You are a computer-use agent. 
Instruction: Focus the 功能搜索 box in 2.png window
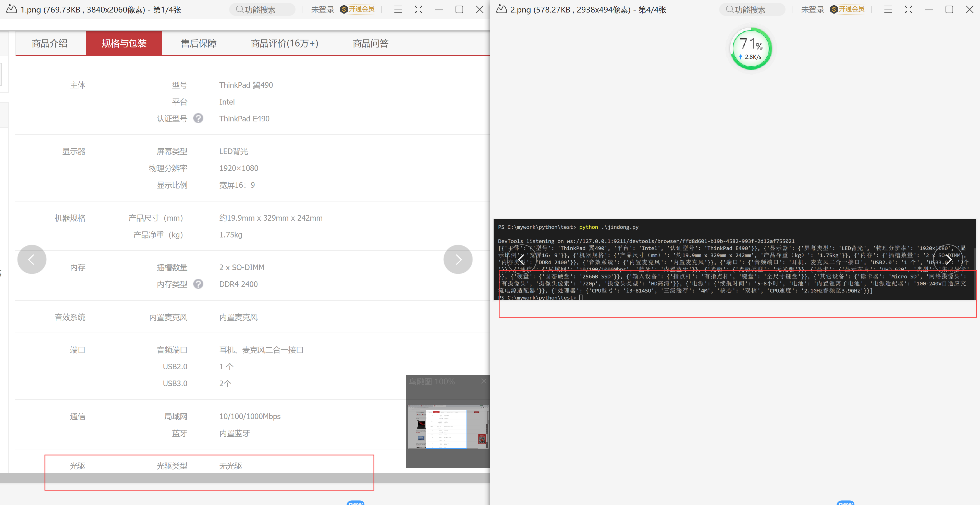coord(752,9)
